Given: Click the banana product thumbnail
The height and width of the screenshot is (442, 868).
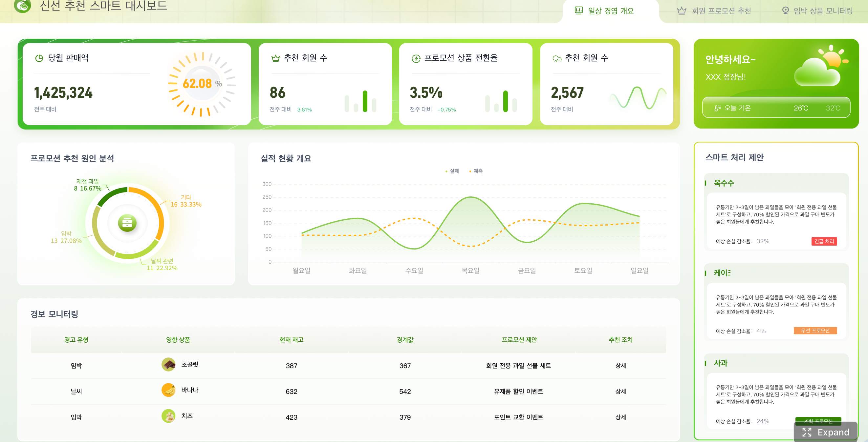Looking at the screenshot, I should 168,390.
